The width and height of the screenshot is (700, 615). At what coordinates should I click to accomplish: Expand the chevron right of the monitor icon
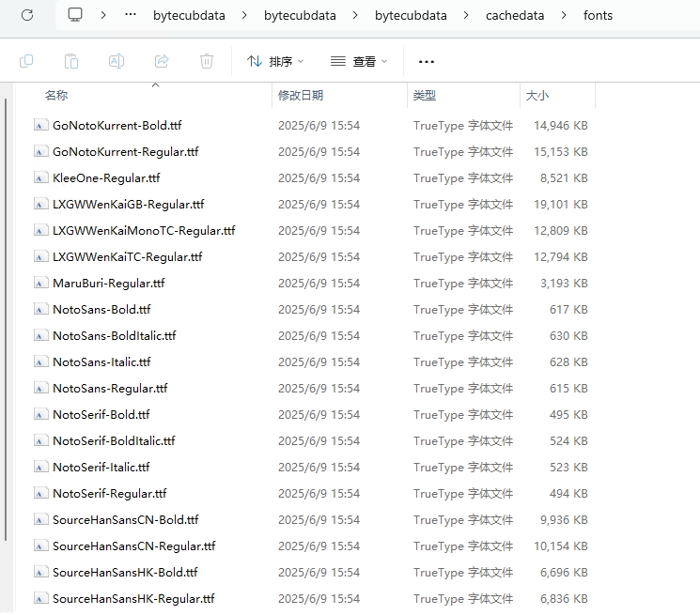click(103, 15)
